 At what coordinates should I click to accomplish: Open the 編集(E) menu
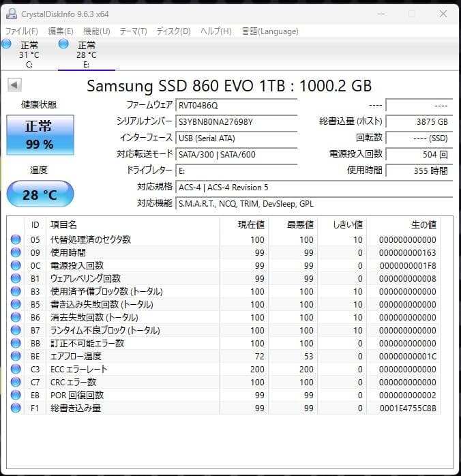click(61, 31)
